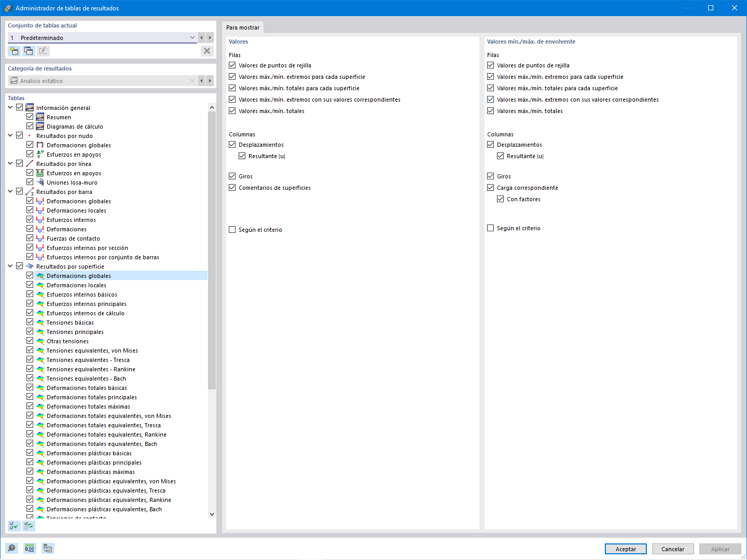Collapse the Resultados por superficie group

pos(10,267)
